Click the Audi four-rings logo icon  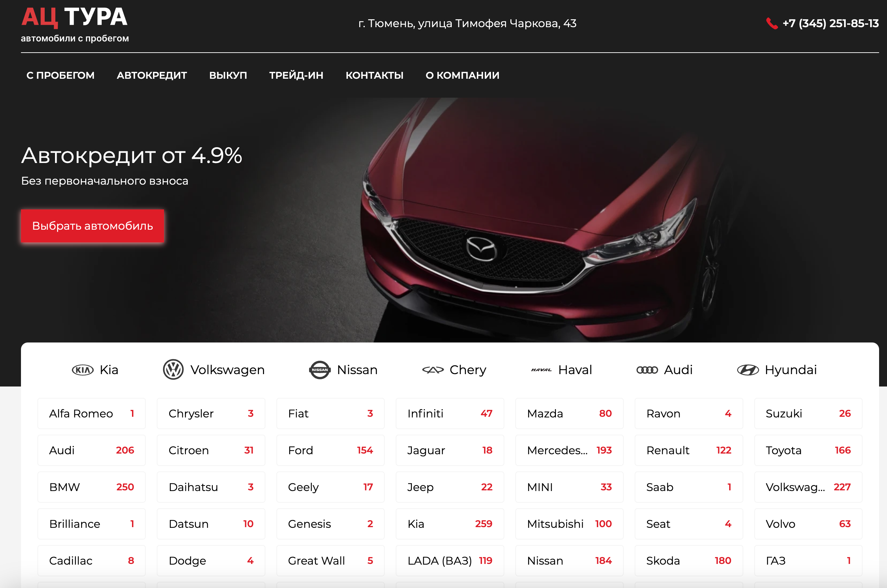point(647,370)
